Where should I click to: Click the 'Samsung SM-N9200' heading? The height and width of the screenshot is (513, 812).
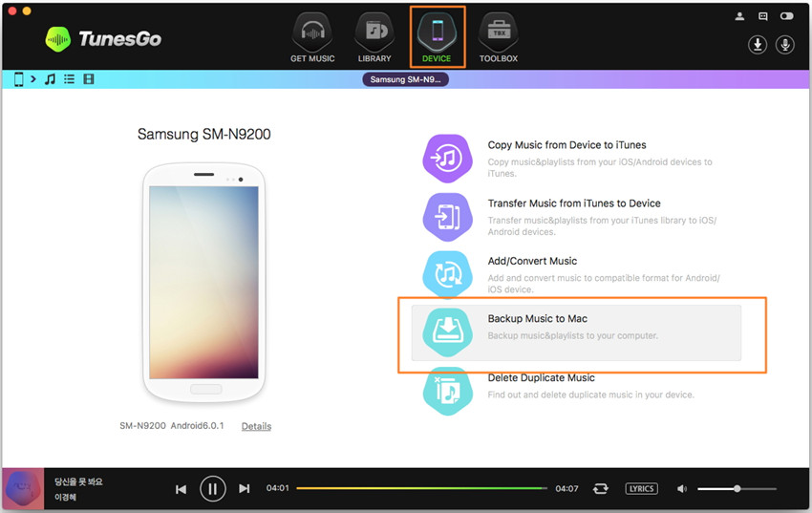(x=204, y=134)
